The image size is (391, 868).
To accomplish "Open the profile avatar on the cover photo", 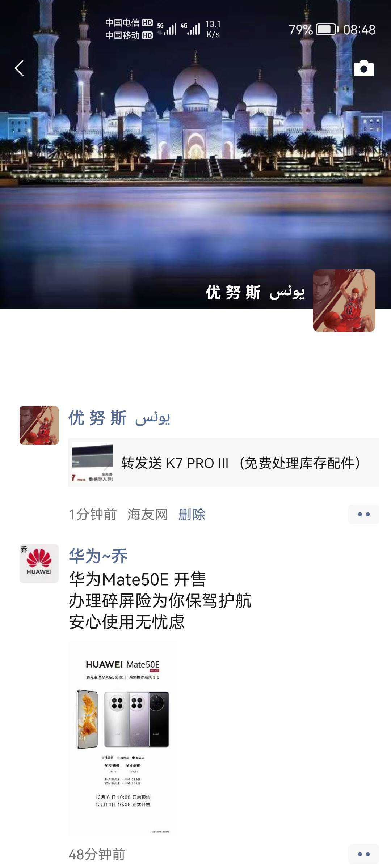I will coord(344,301).
